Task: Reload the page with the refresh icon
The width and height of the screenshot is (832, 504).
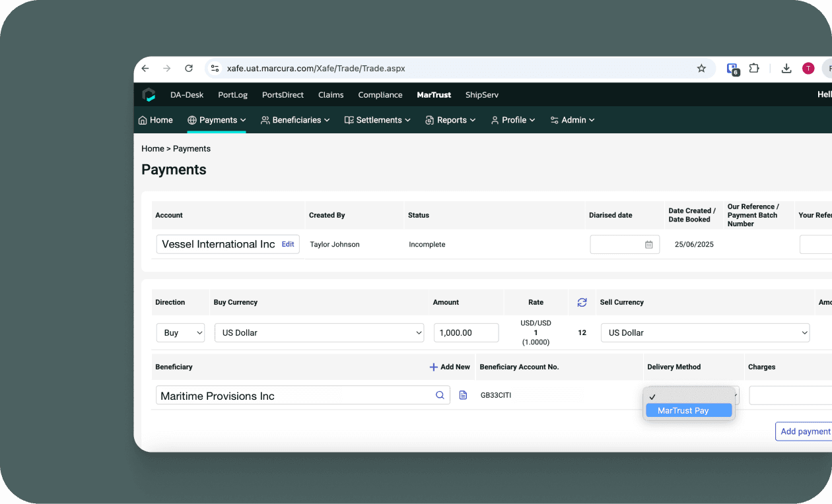Action: point(189,69)
